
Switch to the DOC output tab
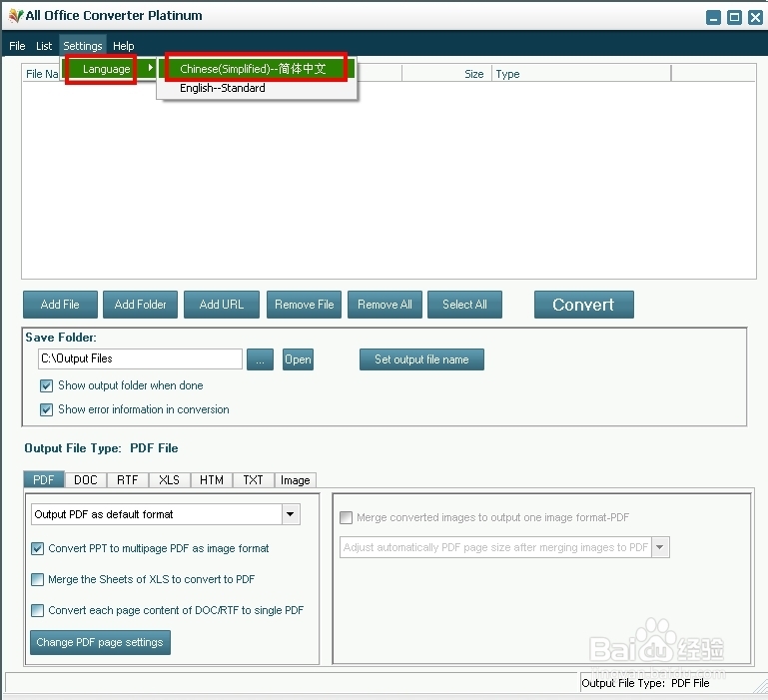click(86, 480)
